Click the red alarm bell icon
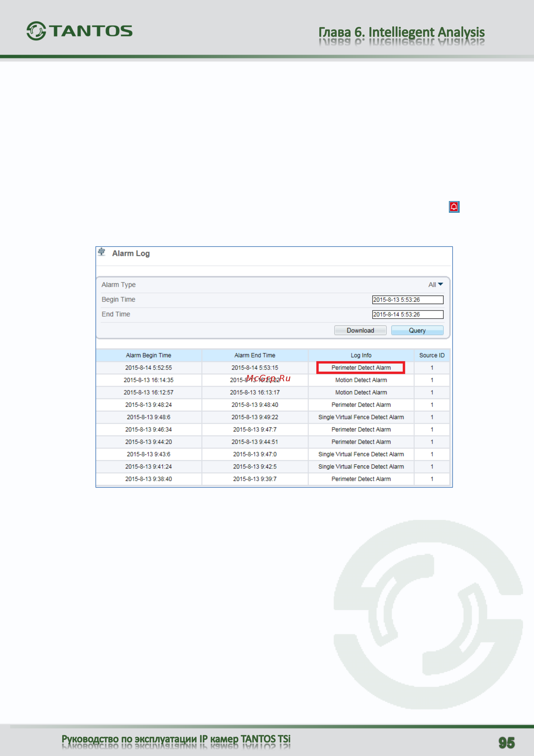534x756 pixels. tap(454, 207)
